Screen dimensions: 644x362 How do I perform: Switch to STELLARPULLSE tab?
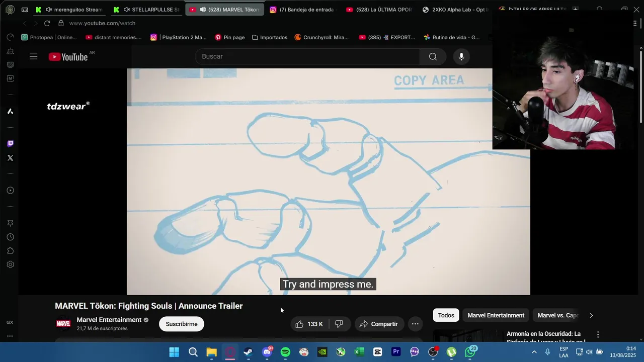point(146,10)
